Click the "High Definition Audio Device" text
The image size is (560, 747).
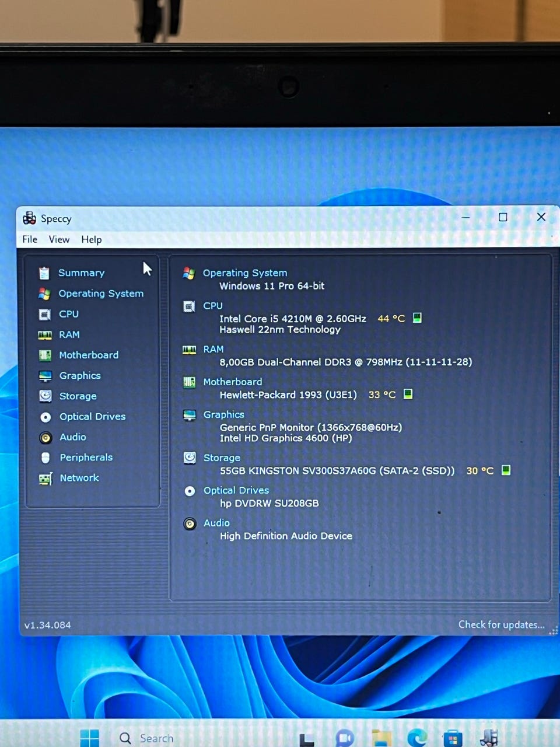tap(286, 536)
